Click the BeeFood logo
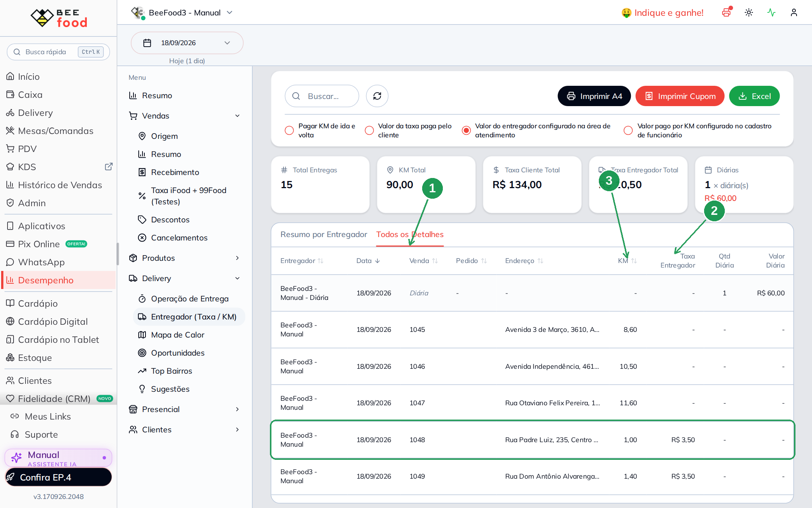This screenshot has width=812, height=508. 59,18
